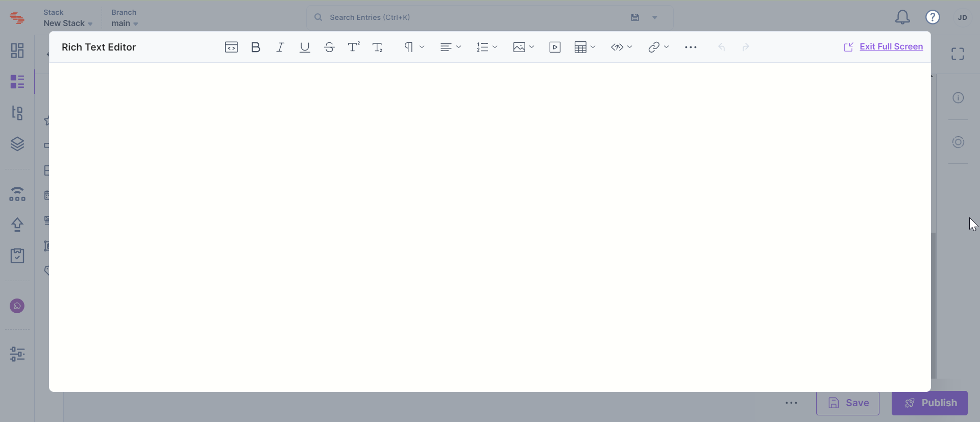Open the Branch main selector
980x422 pixels.
pos(125,23)
